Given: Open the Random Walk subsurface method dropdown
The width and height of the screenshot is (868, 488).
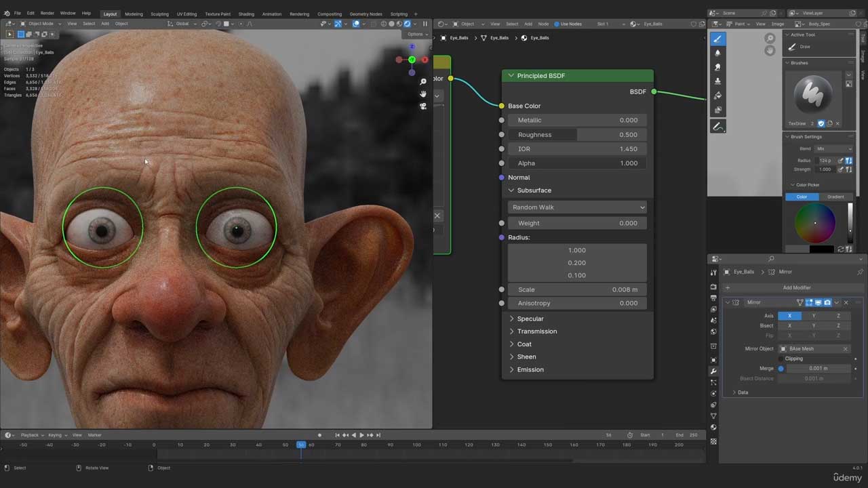Looking at the screenshot, I should point(577,207).
